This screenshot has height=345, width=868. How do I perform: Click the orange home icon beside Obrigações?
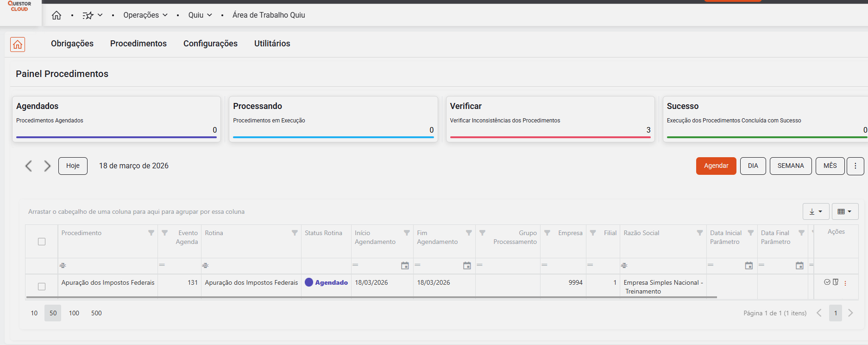(18, 45)
